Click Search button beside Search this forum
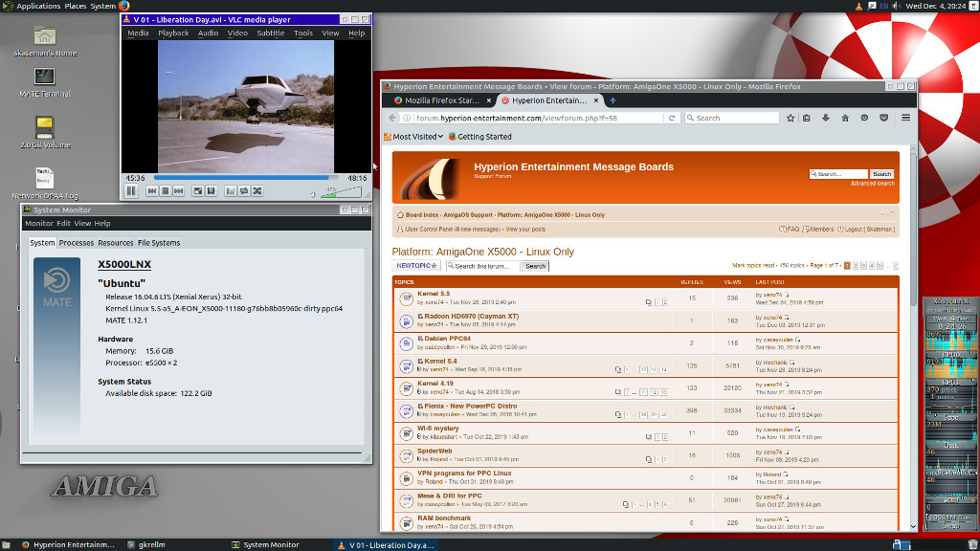This screenshot has height=551, width=980. click(x=536, y=266)
